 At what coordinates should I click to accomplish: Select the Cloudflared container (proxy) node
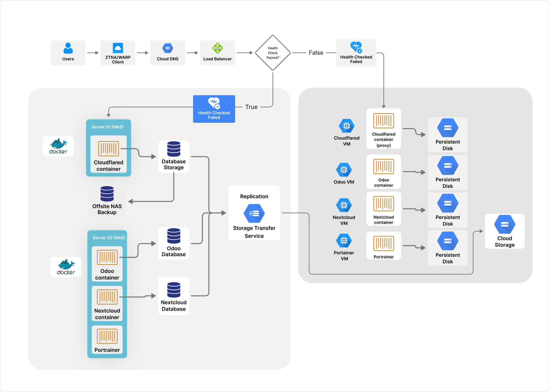pos(384,129)
